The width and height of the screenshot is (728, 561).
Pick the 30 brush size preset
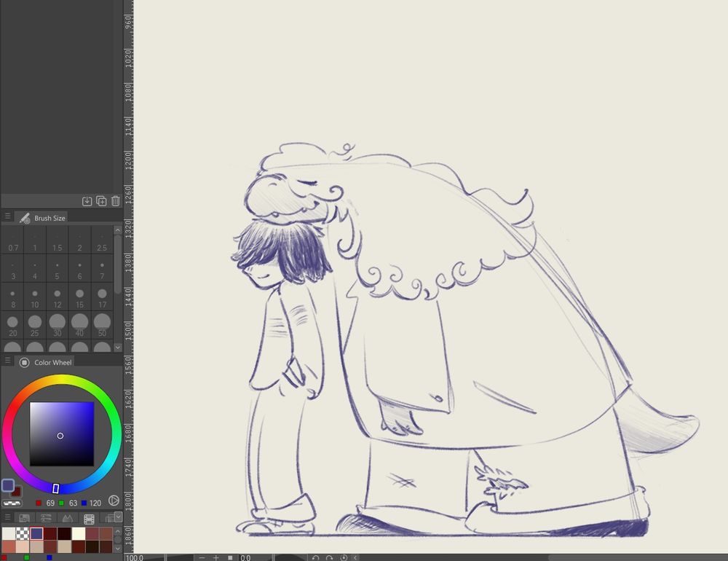(x=57, y=326)
